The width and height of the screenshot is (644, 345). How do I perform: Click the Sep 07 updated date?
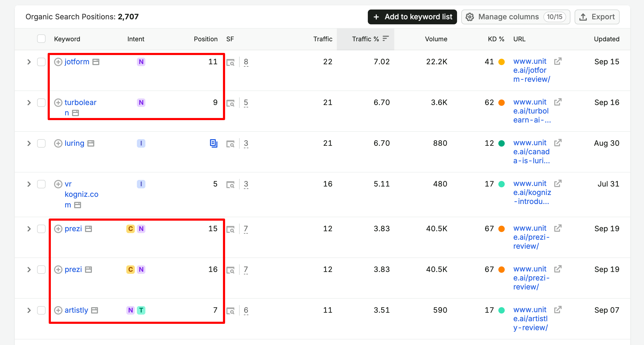coord(607,310)
